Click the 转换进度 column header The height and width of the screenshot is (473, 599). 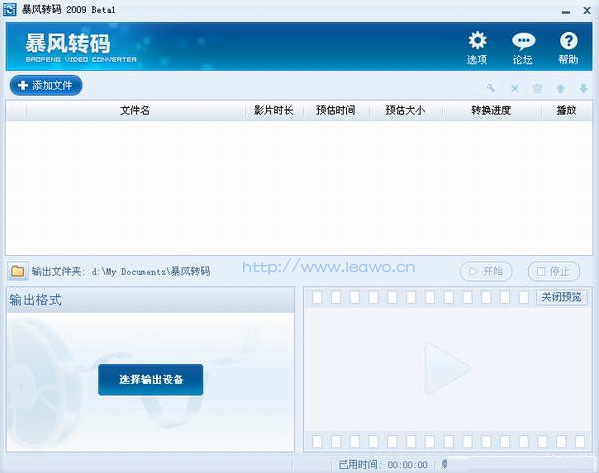491,110
